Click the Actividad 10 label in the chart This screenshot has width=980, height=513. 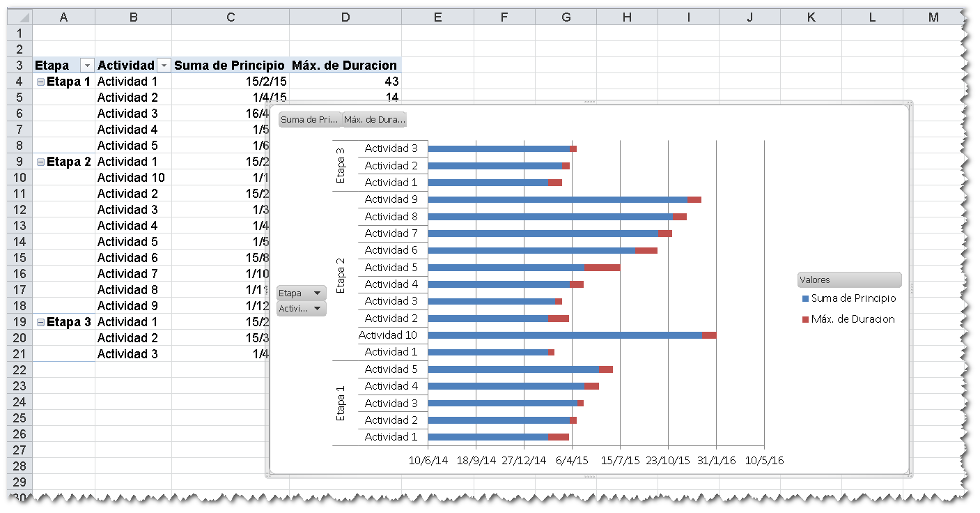(388, 335)
